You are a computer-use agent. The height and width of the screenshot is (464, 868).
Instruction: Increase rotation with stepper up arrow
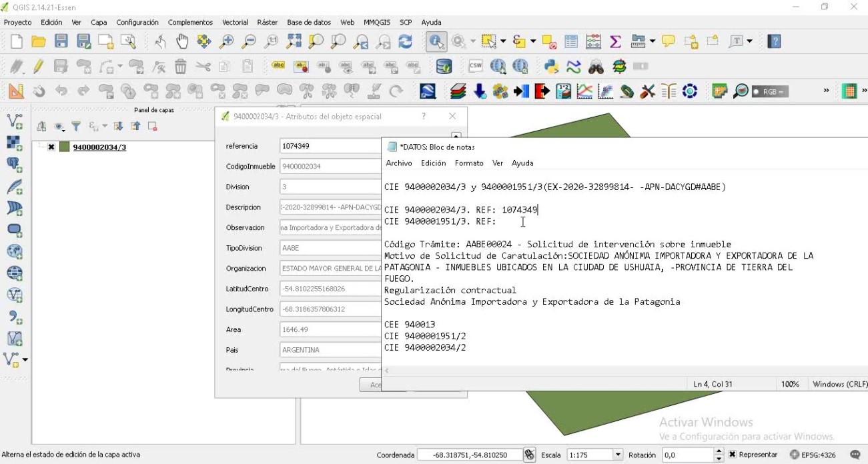(x=719, y=451)
